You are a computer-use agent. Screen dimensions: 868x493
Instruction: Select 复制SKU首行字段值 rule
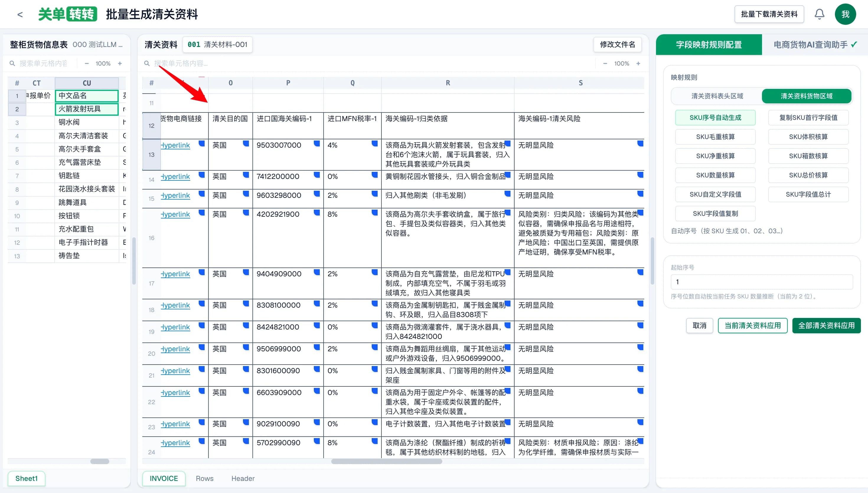808,117
